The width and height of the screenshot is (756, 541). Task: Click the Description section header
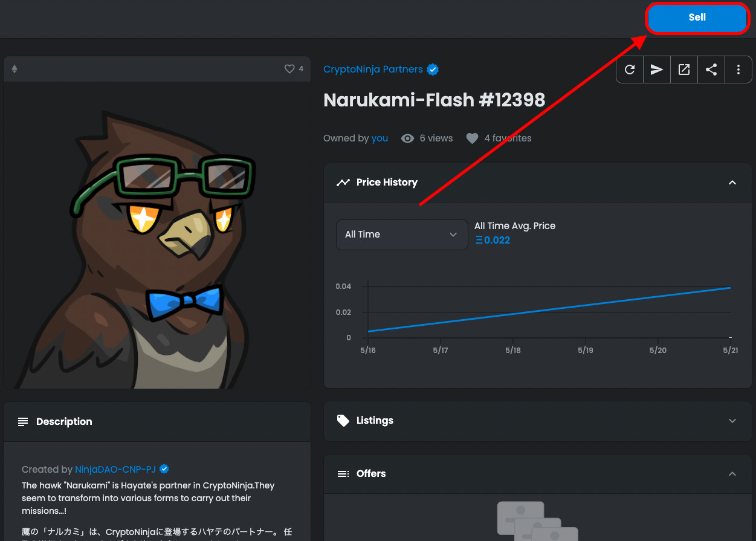click(x=157, y=422)
